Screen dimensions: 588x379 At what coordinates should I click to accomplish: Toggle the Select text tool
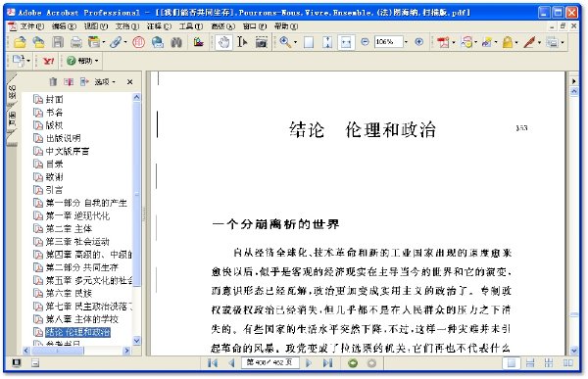click(x=242, y=42)
